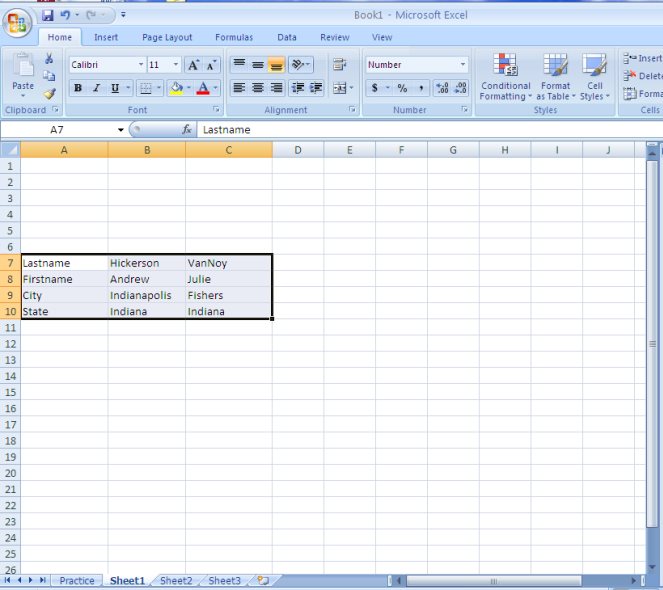Screen dimensions: 663x590
Task: Increase decimal places
Action: point(442,88)
